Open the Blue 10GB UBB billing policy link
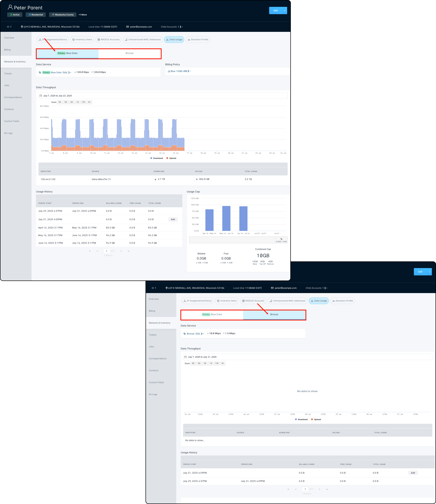 tap(179, 71)
